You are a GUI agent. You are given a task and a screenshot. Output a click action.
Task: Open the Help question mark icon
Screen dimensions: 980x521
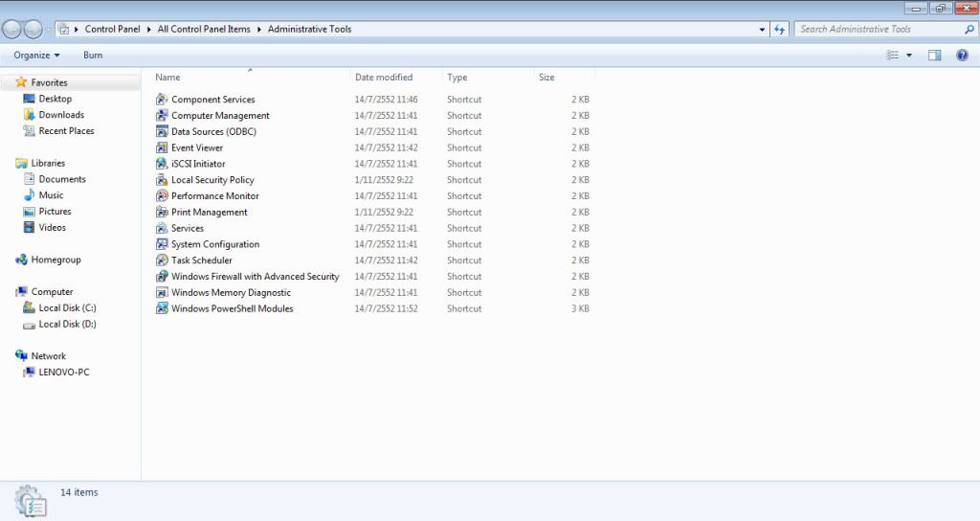pyautogui.click(x=963, y=55)
